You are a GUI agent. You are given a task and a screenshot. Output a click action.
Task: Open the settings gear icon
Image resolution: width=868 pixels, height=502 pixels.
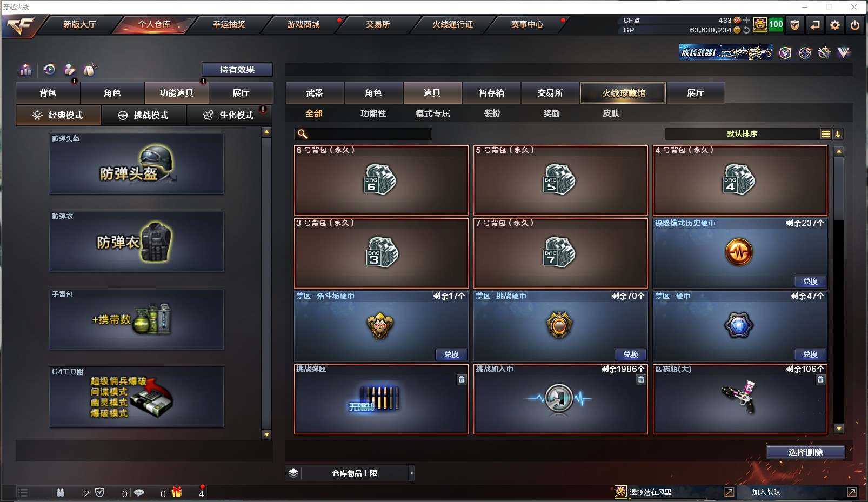tap(835, 25)
